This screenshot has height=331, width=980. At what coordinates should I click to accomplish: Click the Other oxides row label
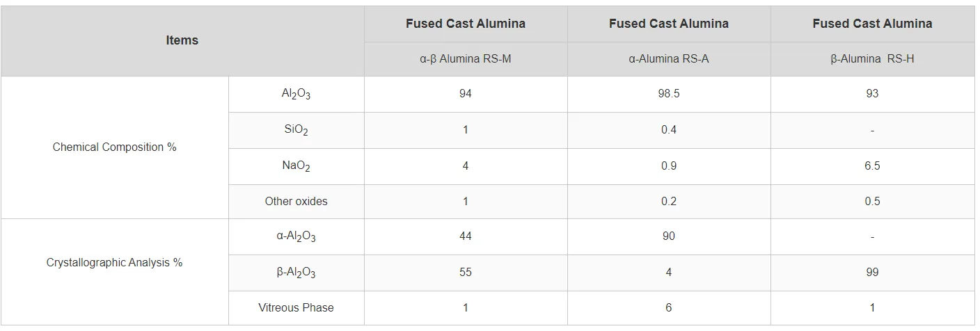coord(297,202)
